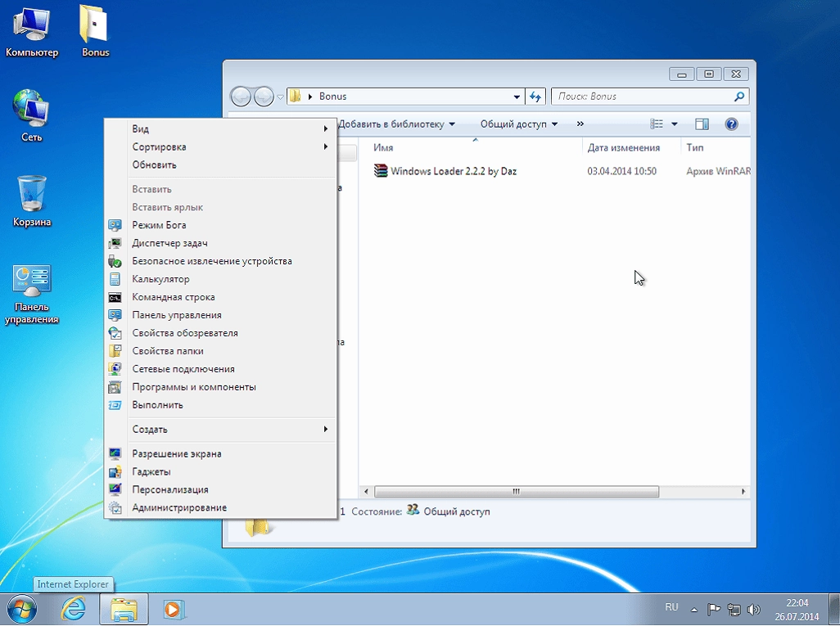Viewport: 840px width, 626px height.
Task: Select the Сеть desktop icon
Action: pyautogui.click(x=32, y=115)
